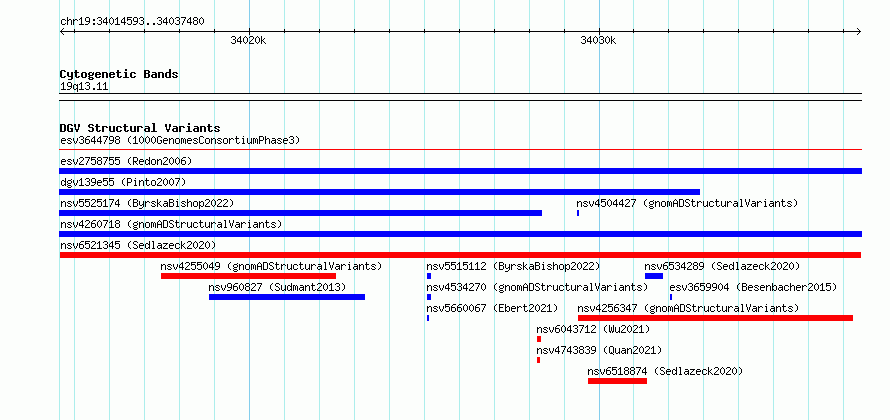Open nsv6521345 (Sedlazeck2020) label
890x420 pixels.
(x=138, y=245)
